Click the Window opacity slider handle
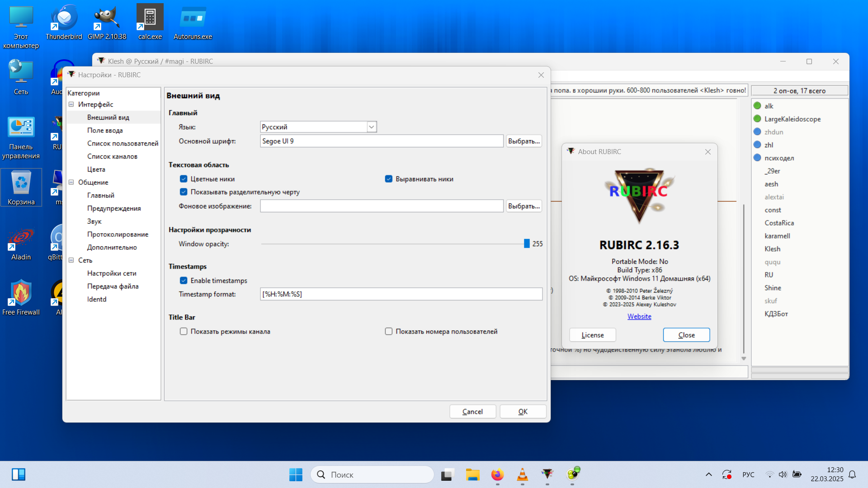This screenshot has width=868, height=488. [527, 244]
